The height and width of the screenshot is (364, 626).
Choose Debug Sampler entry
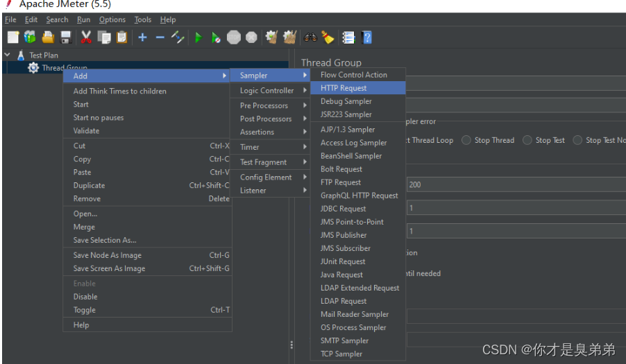click(358, 101)
